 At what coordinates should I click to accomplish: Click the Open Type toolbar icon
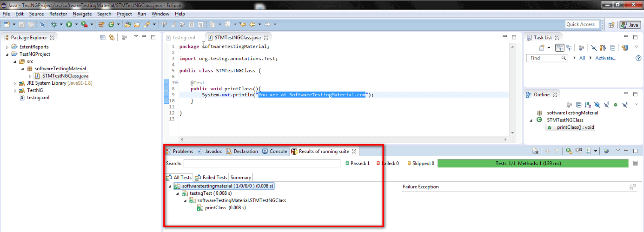[x=128, y=24]
